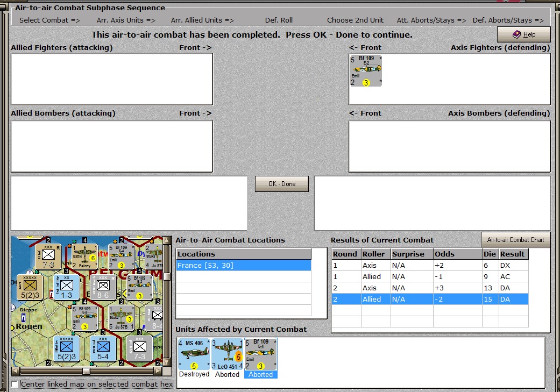Click the map horizontal scrollbar thumb

coord(86,371)
